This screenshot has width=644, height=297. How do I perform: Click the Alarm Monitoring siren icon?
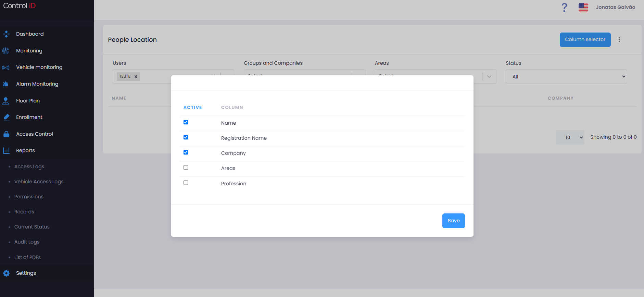tap(6, 84)
